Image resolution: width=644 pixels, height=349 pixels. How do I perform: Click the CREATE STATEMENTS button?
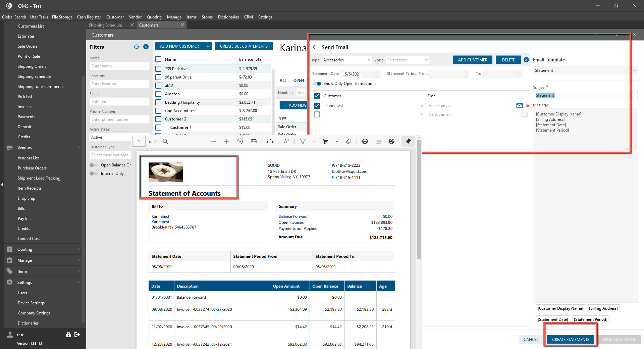click(571, 339)
